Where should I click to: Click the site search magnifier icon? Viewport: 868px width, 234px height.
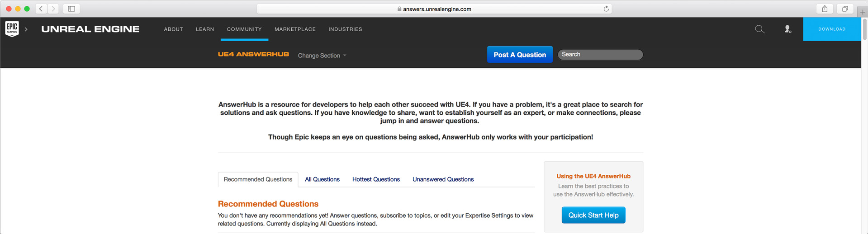pos(759,29)
